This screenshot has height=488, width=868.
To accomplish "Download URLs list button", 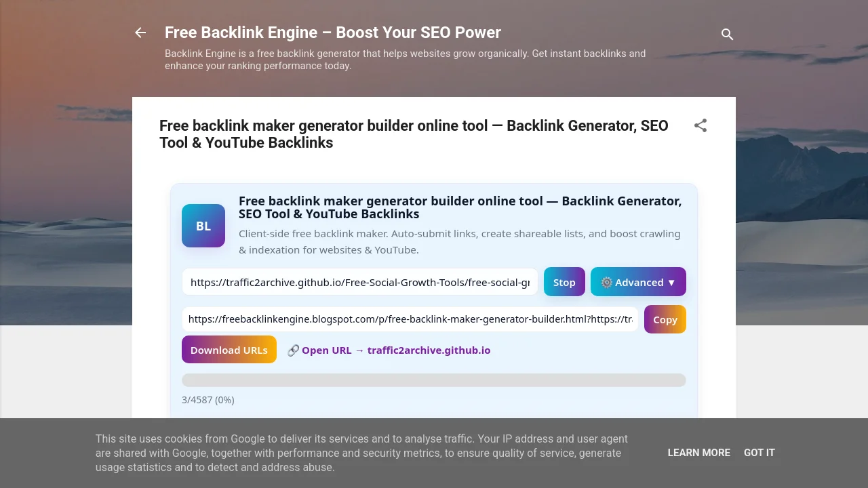I will (x=229, y=350).
